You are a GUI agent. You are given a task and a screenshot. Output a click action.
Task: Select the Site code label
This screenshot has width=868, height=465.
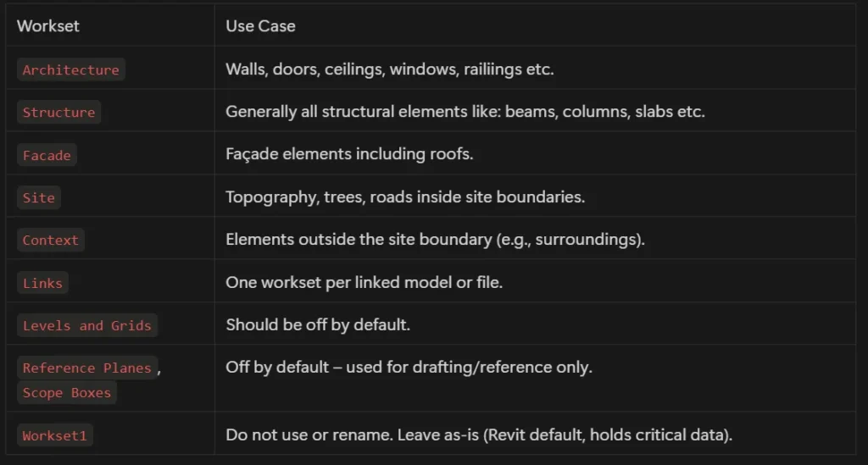coord(39,197)
